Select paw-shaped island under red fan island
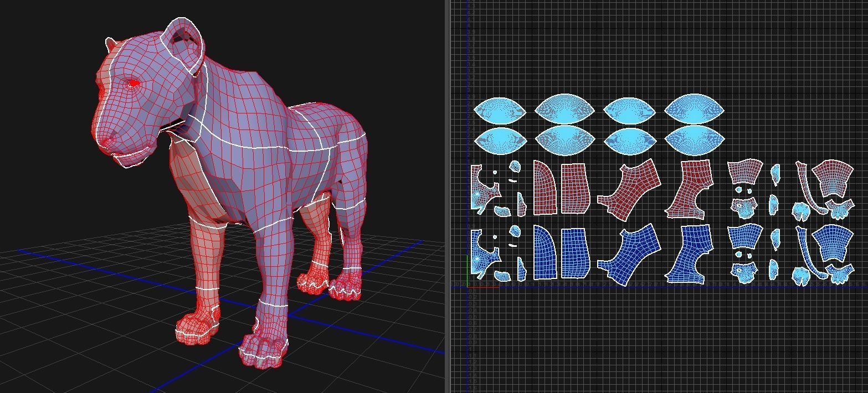 click(x=840, y=209)
